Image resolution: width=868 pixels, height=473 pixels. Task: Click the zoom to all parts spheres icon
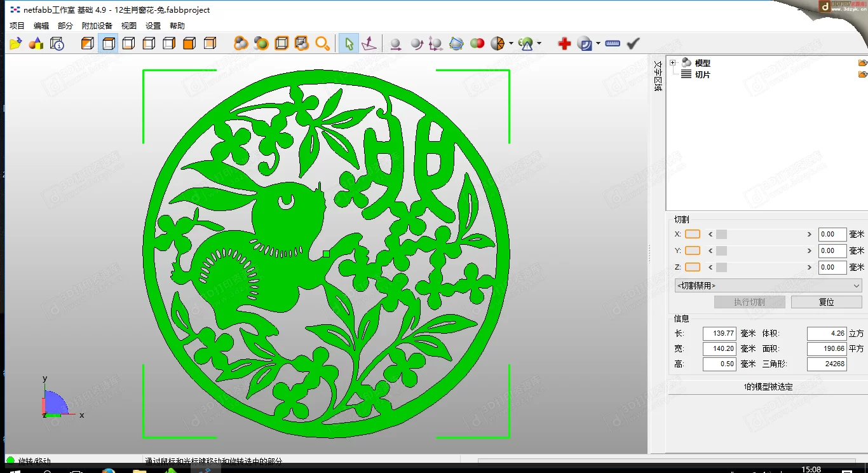(241, 43)
